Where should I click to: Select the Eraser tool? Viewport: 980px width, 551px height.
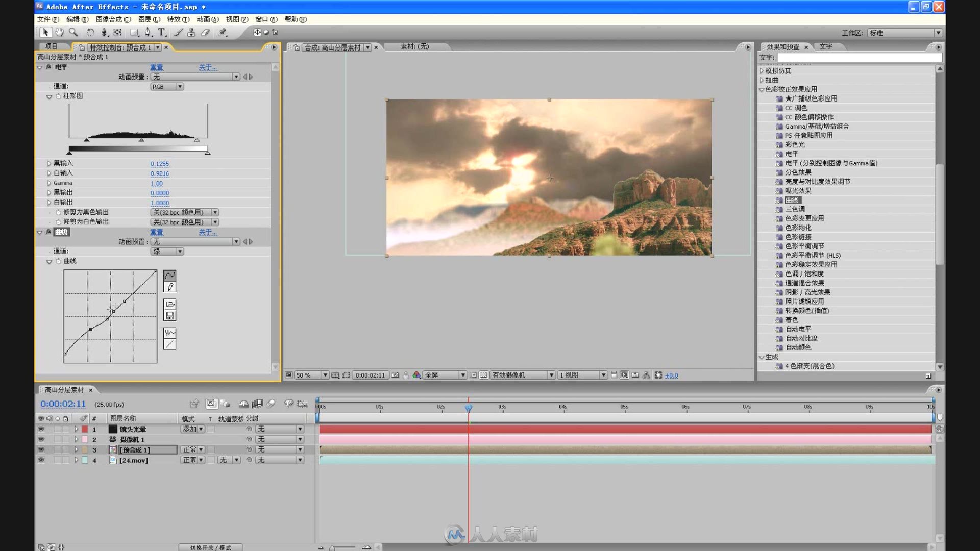[205, 32]
